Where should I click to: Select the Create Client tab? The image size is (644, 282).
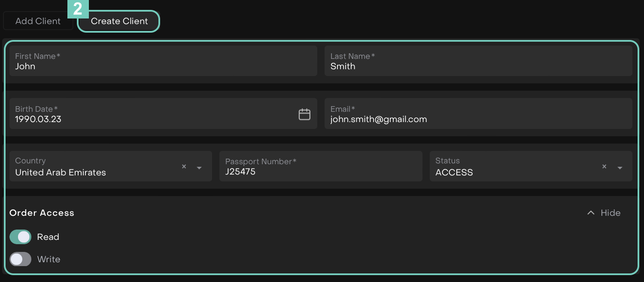tap(119, 21)
